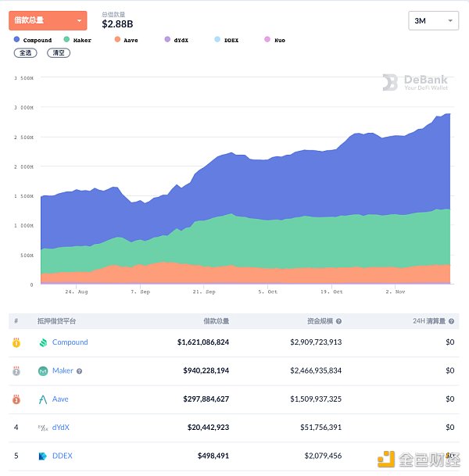Click the 全选 select-all button
Viewport: 469px width, 476px height.
point(26,53)
